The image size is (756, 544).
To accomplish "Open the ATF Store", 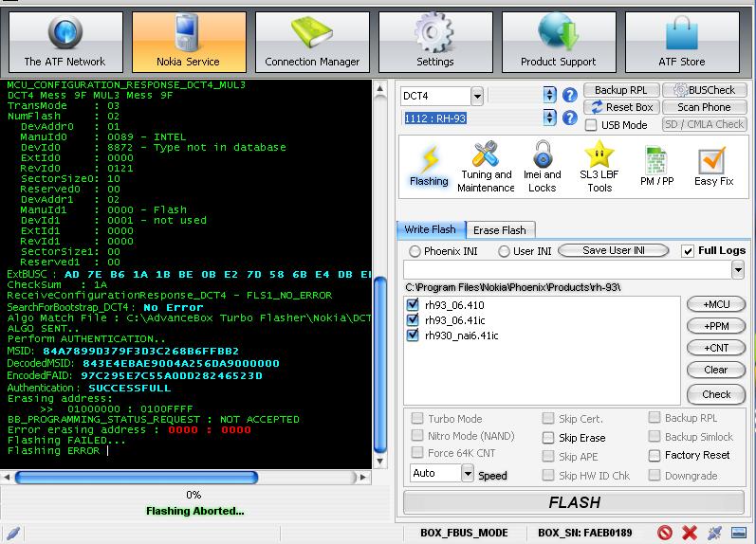I will (x=682, y=42).
